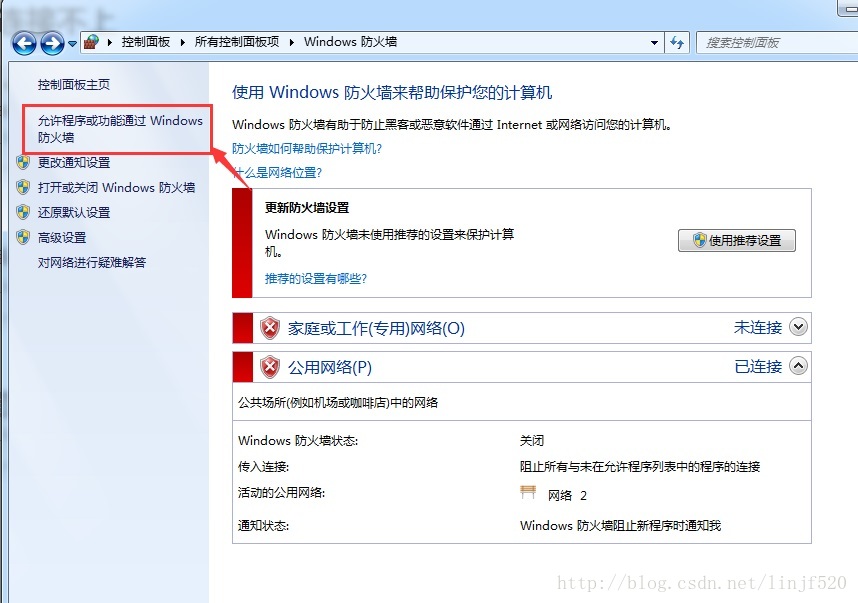Open recent pages dropdown next to Forward arrow

pos(72,44)
